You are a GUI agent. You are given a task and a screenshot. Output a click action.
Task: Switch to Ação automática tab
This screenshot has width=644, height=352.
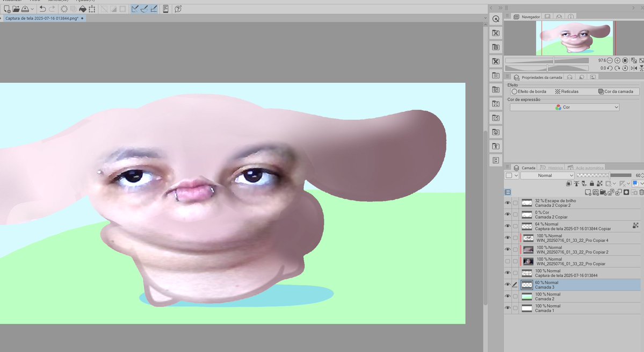pyautogui.click(x=585, y=168)
